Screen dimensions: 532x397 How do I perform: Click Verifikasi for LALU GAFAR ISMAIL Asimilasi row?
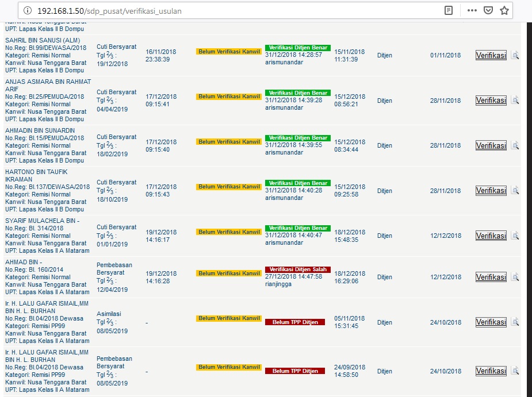pyautogui.click(x=491, y=322)
